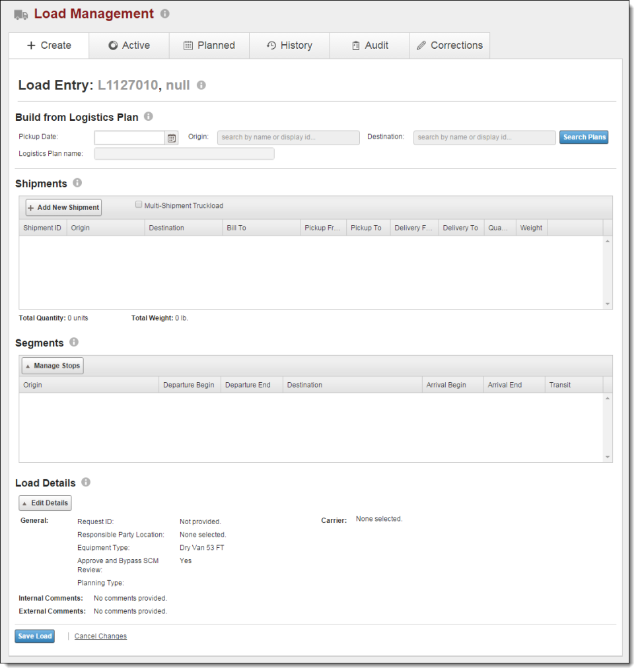Expand the Edit Details section
This screenshot has width=638, height=672.
coord(45,503)
